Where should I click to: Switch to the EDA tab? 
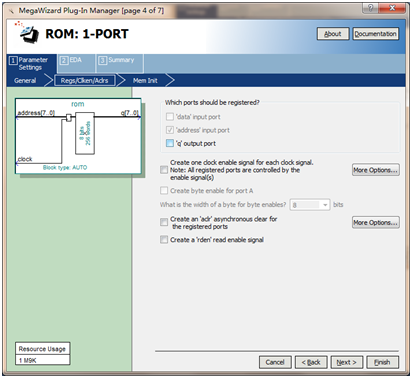(76, 63)
